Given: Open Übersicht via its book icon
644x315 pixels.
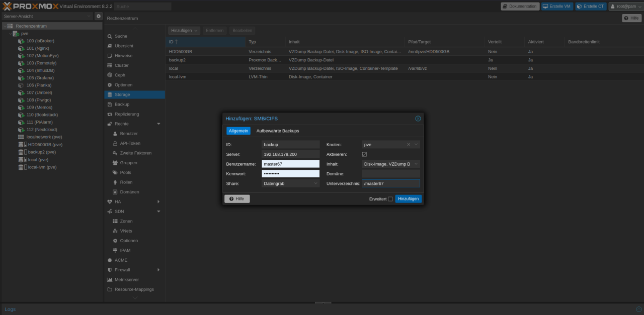Looking at the screenshot, I should pyautogui.click(x=110, y=46).
